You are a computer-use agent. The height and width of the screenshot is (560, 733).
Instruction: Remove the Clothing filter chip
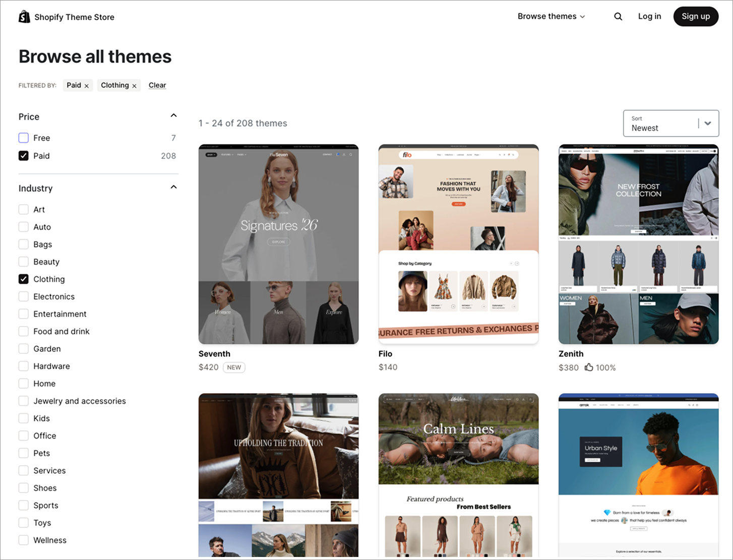click(x=135, y=86)
